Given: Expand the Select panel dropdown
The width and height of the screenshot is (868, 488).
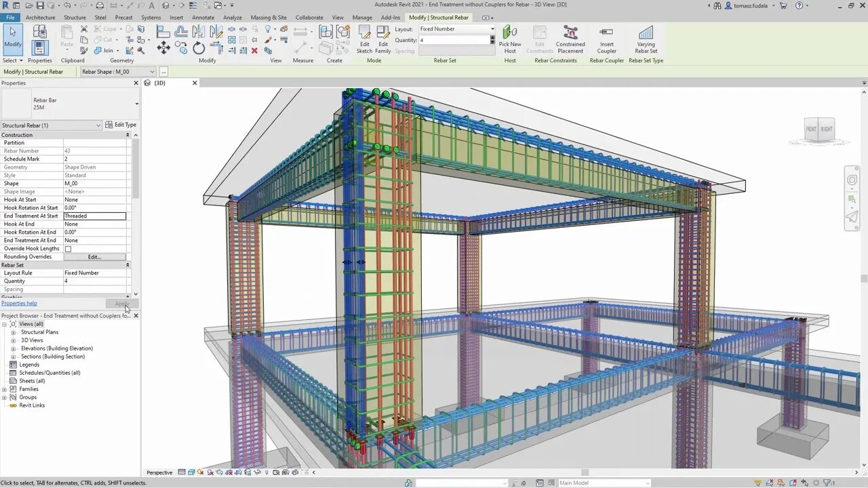Looking at the screenshot, I should (12, 60).
